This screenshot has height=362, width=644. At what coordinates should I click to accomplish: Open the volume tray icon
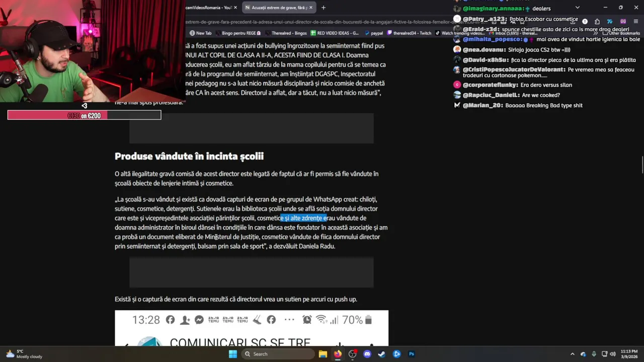tap(613, 354)
